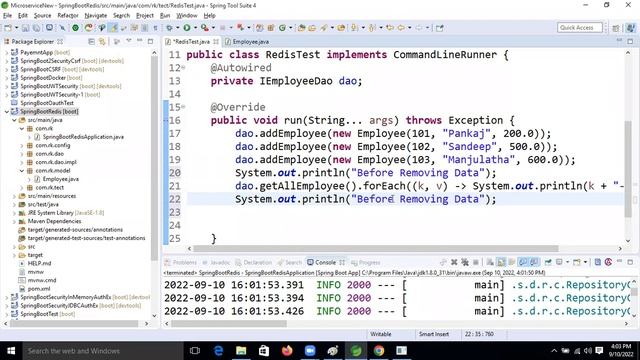Click the console horizontal scrollbar
Screen dimensions: 640x360
tap(229, 323)
